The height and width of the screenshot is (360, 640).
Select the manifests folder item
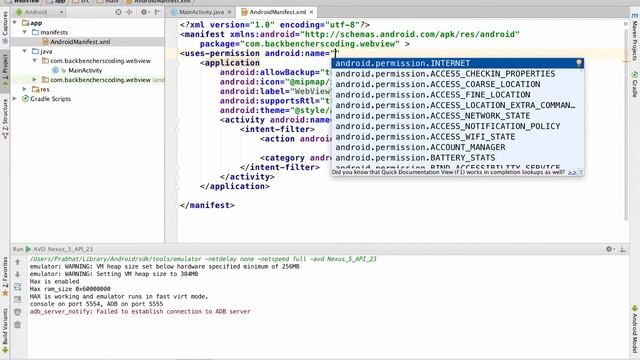(x=54, y=32)
